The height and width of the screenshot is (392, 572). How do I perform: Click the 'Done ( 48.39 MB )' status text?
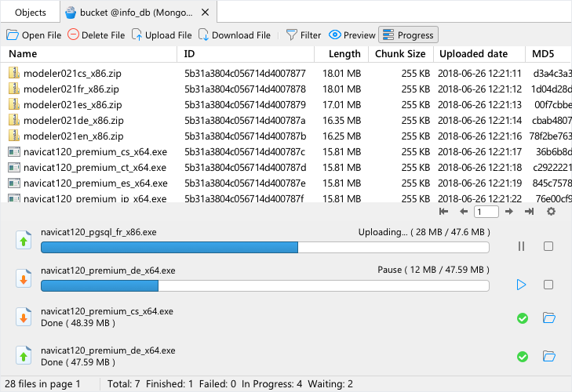(x=78, y=323)
